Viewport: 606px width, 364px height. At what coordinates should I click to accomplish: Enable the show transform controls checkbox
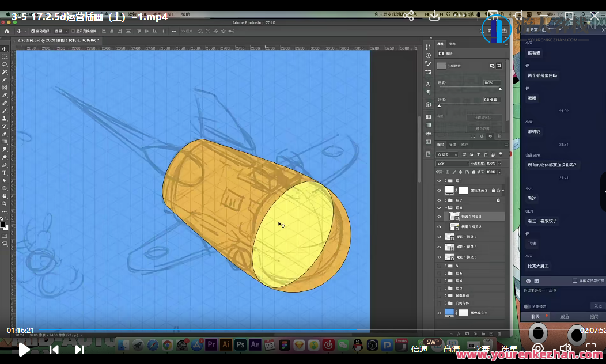click(73, 31)
